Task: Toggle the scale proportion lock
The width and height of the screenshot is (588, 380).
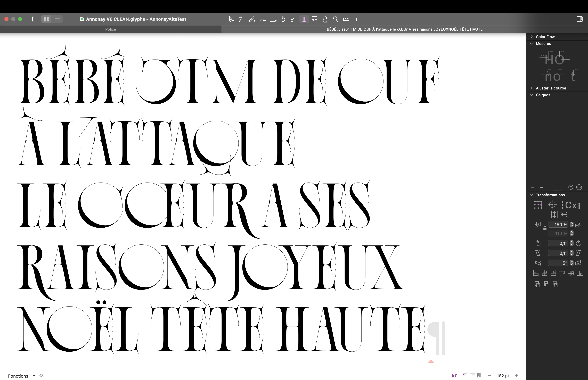Action: click(x=545, y=228)
